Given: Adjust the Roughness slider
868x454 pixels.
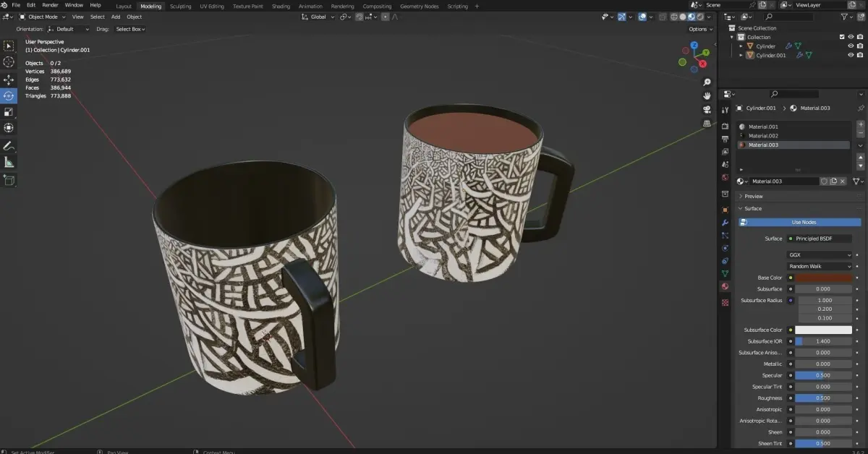Looking at the screenshot, I should coord(824,398).
